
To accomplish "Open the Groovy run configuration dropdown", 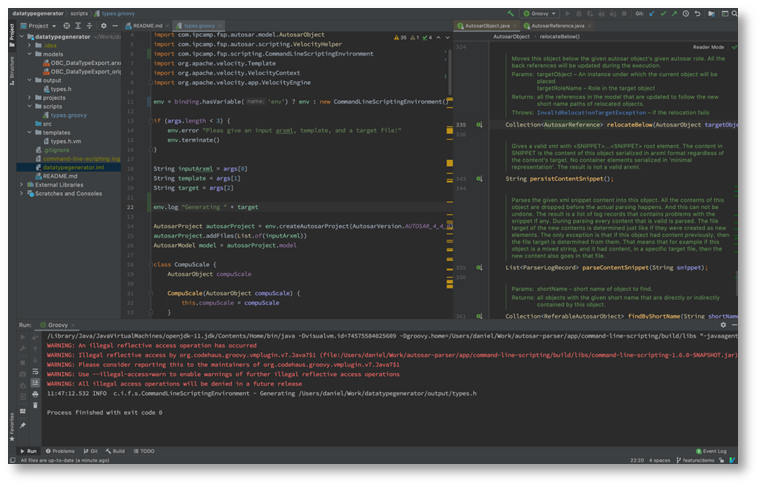I will coord(539,14).
